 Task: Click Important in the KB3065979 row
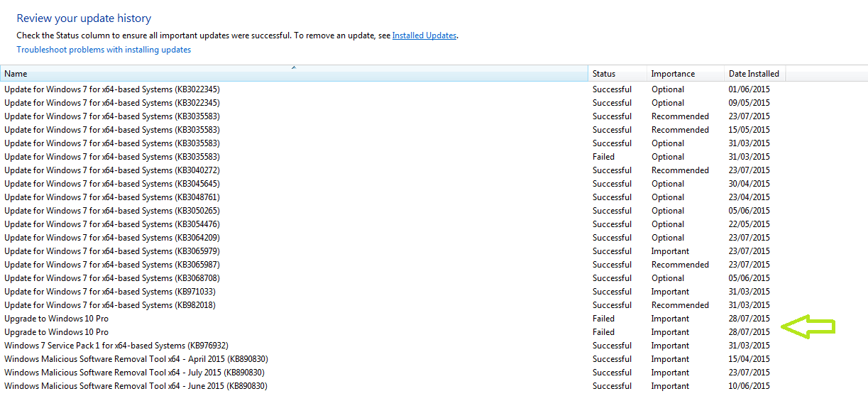pyautogui.click(x=670, y=251)
